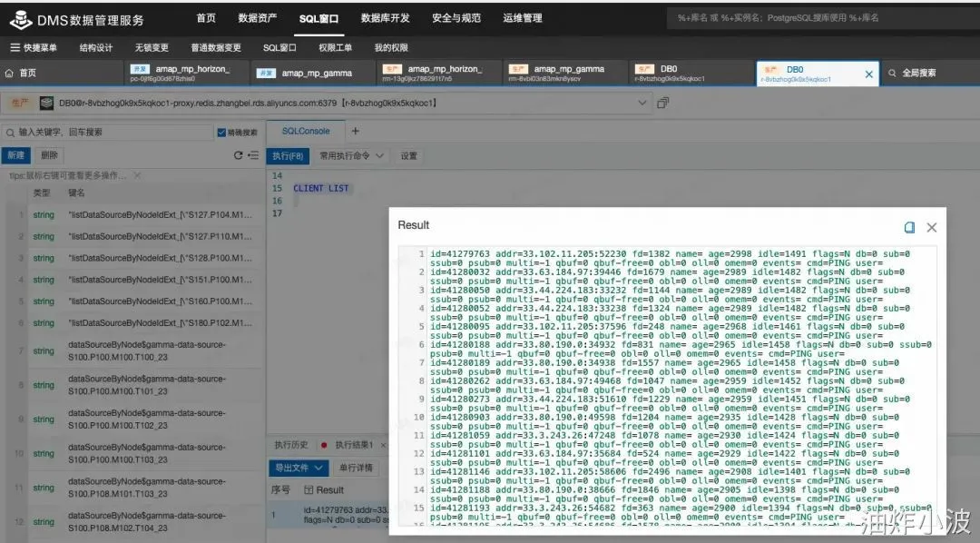Focus the keyword search input field
This screenshot has height=543, width=980.
[108, 132]
